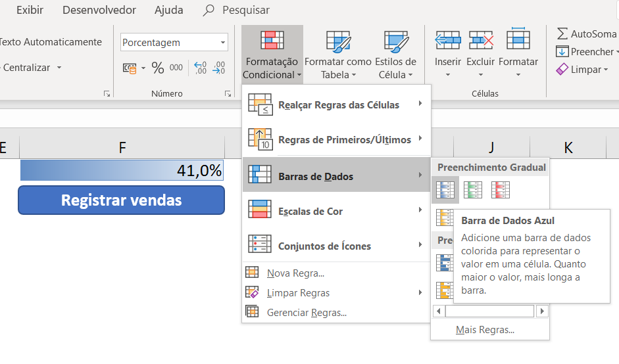Open Conjuntos de Ícones submenu
The height and width of the screenshot is (364, 619).
pyautogui.click(x=336, y=245)
